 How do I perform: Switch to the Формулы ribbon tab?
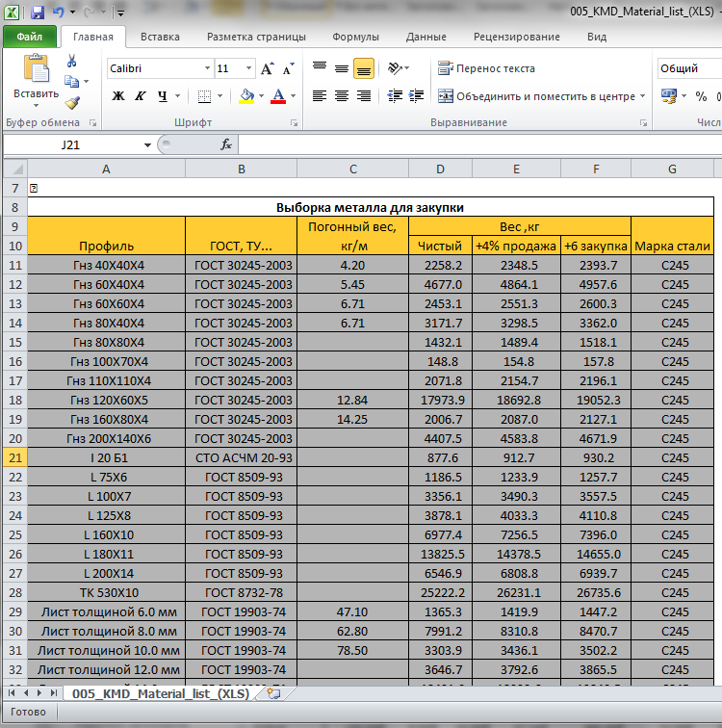click(355, 38)
